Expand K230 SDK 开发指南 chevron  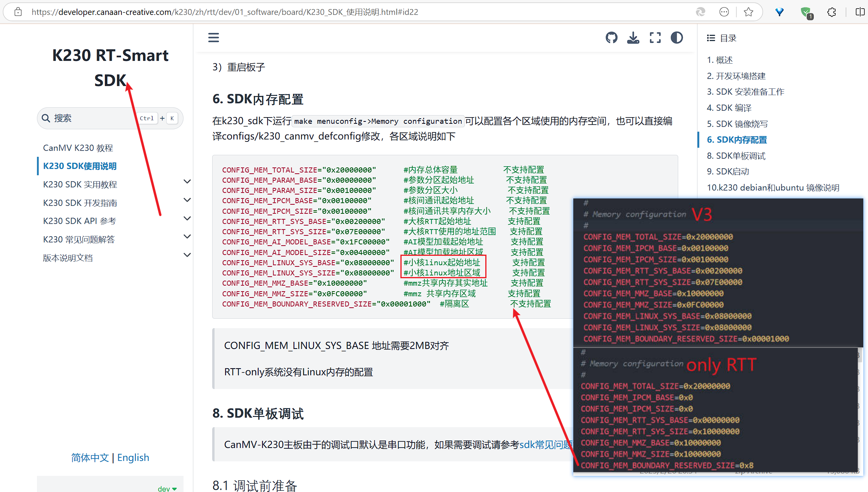(x=187, y=200)
